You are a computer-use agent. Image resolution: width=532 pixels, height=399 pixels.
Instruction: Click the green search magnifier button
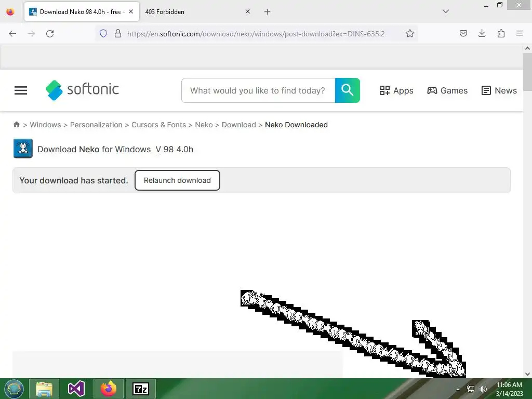tap(348, 90)
